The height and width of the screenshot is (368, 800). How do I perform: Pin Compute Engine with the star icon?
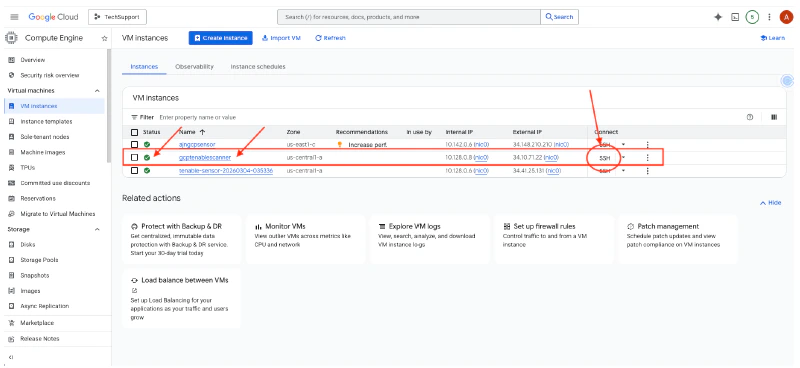(x=105, y=38)
